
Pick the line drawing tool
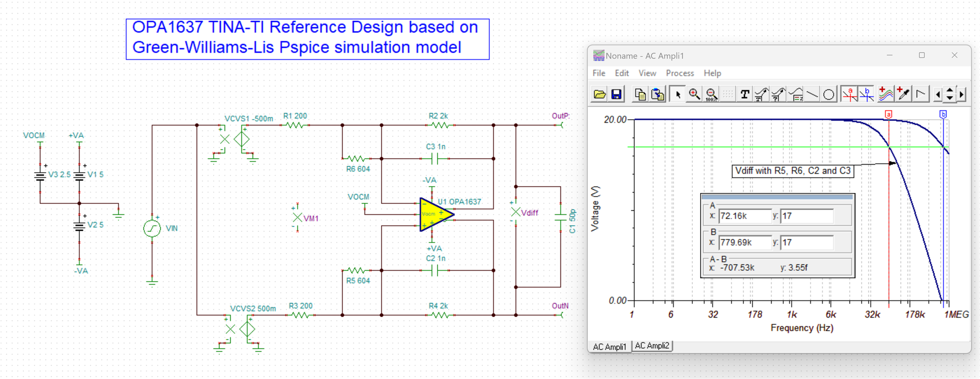(x=813, y=94)
